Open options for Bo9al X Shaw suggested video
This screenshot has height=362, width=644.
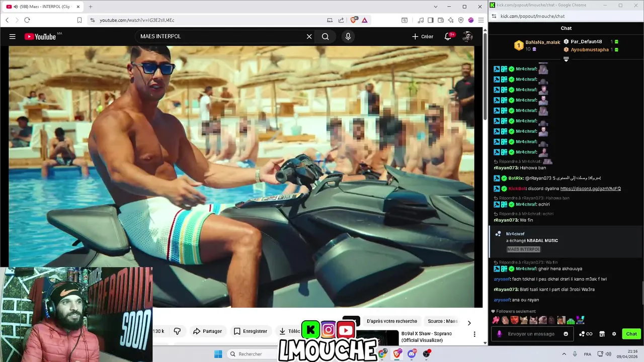tap(474, 334)
